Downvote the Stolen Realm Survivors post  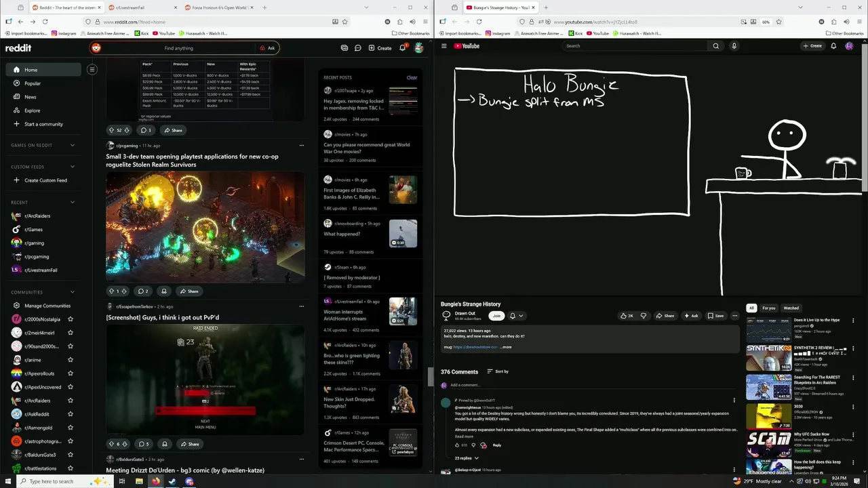125,291
